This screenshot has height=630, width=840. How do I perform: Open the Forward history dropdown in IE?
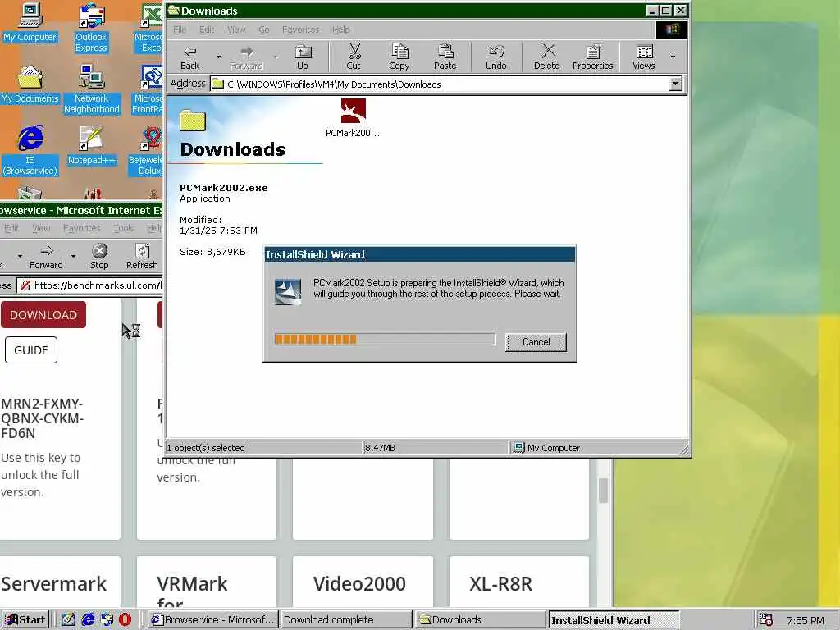click(73, 256)
